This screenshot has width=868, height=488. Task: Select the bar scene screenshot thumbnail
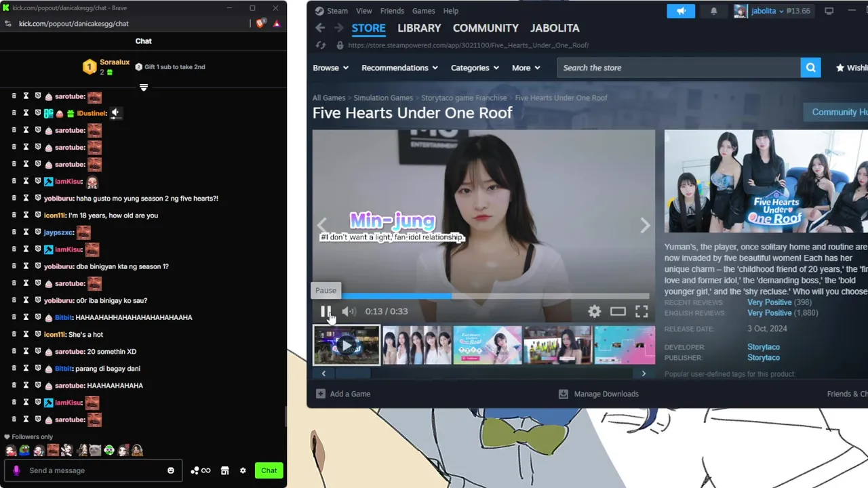[557, 345]
